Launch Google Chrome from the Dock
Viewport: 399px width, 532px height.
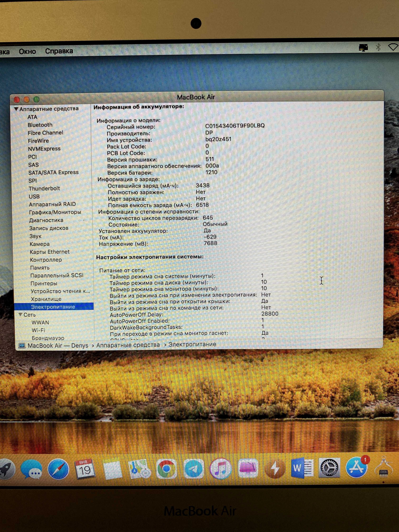166,469
